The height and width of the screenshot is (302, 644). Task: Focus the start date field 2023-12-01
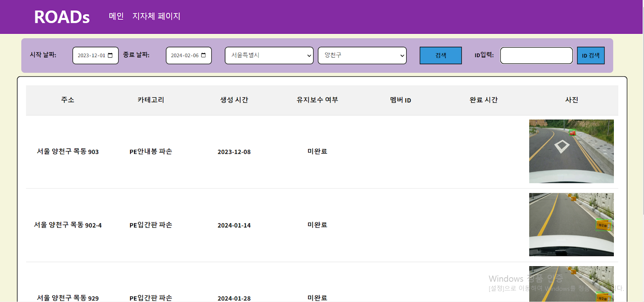click(x=95, y=56)
